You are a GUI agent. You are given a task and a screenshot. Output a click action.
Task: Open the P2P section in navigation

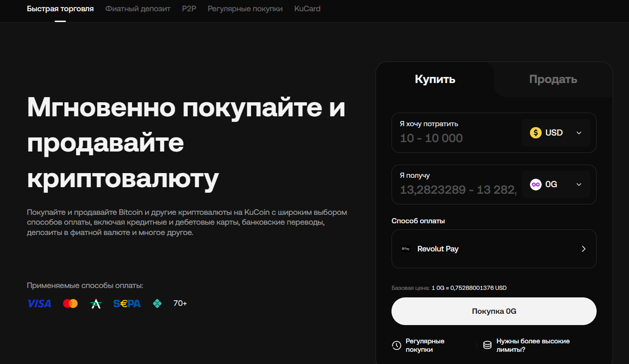click(189, 8)
